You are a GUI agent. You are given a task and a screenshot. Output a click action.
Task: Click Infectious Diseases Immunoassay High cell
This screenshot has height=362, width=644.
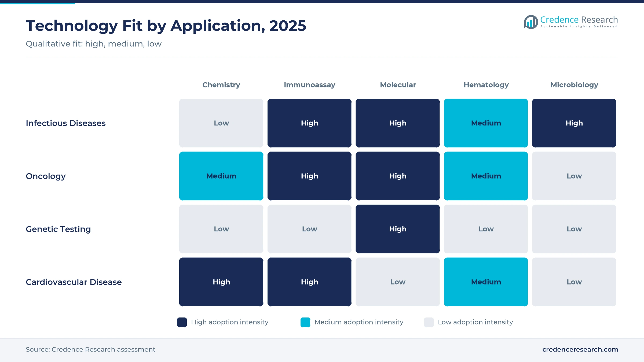[x=309, y=123]
